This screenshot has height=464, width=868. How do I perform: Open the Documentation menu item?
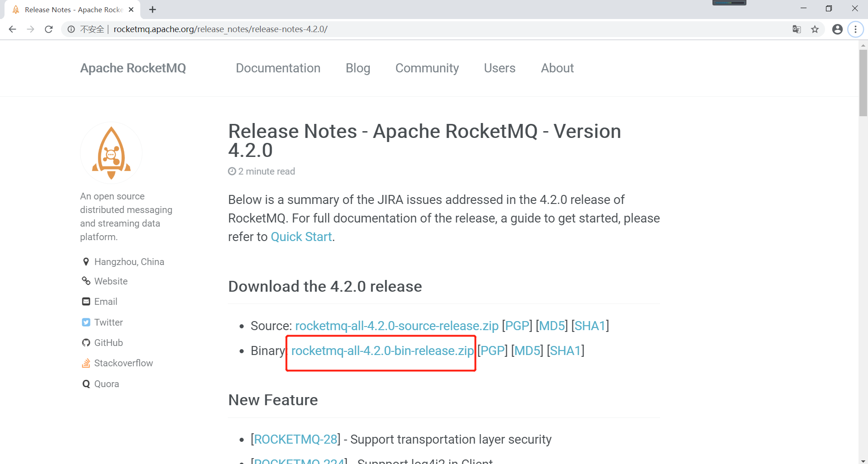coord(278,68)
